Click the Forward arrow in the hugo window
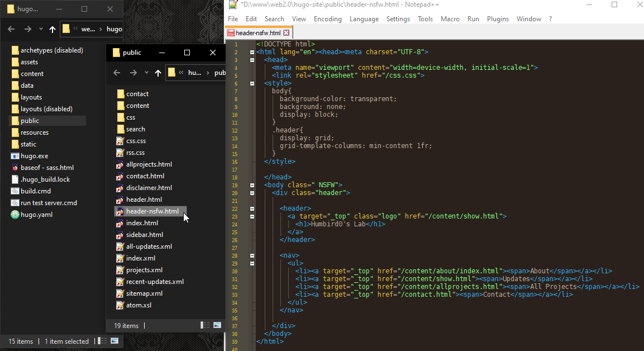This screenshot has height=351, width=644. pos(27,29)
